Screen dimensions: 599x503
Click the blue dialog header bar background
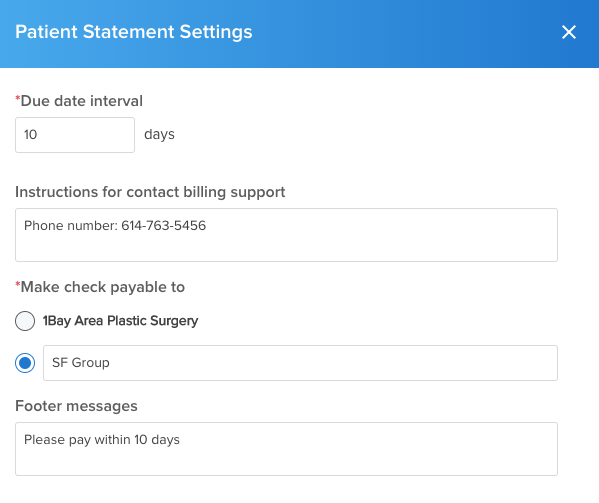401,34
